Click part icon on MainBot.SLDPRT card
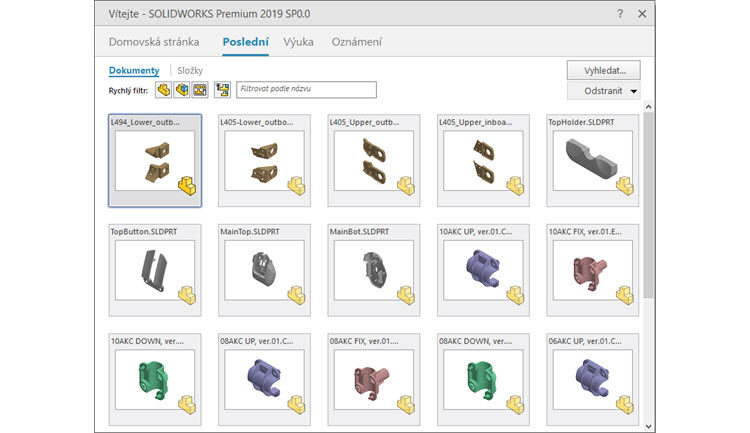This screenshot has height=433, width=750. [406, 295]
